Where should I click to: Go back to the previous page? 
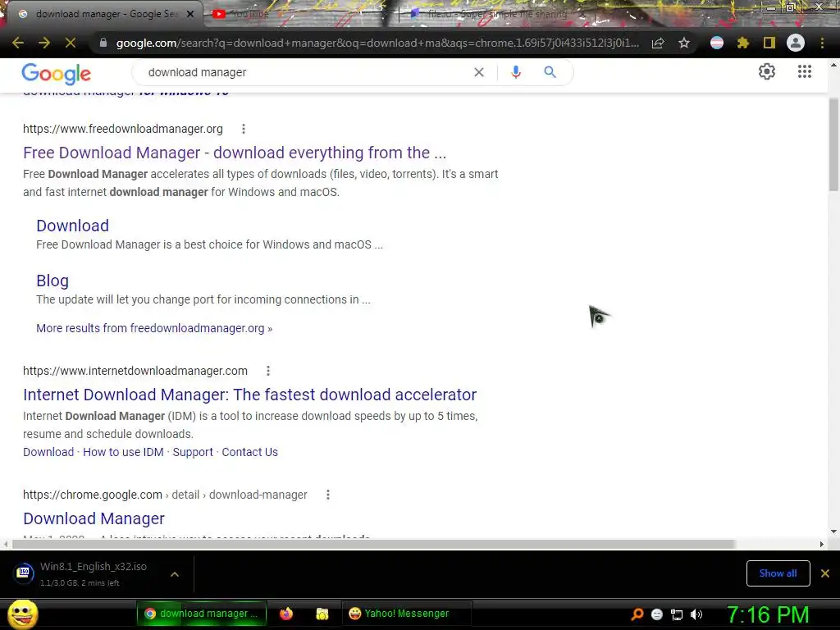click(x=18, y=43)
